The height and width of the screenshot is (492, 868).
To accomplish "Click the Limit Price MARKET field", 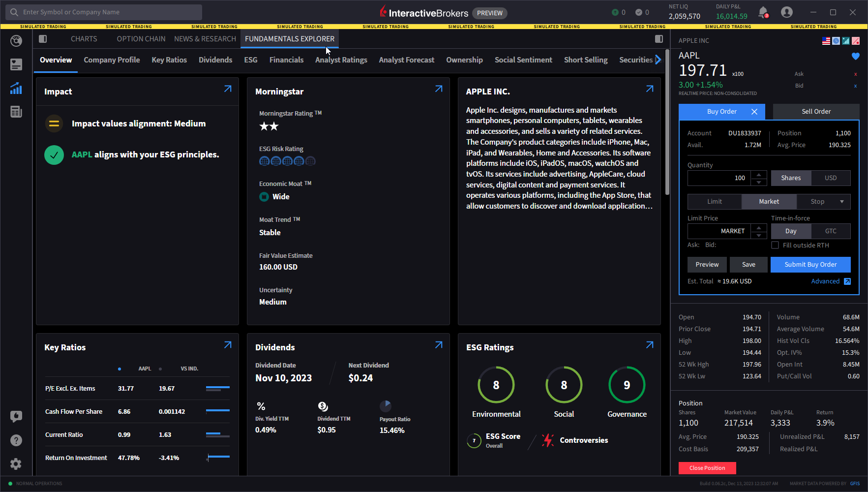I will [x=719, y=231].
